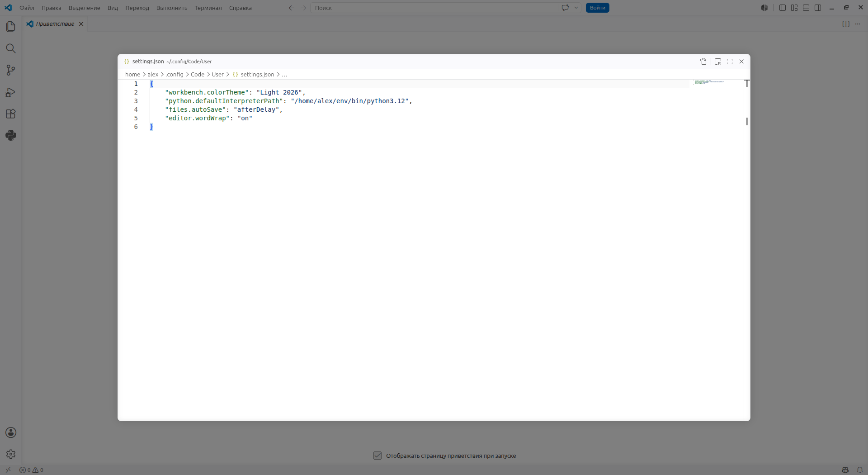Toggle the bottom panel visibility

(806, 8)
